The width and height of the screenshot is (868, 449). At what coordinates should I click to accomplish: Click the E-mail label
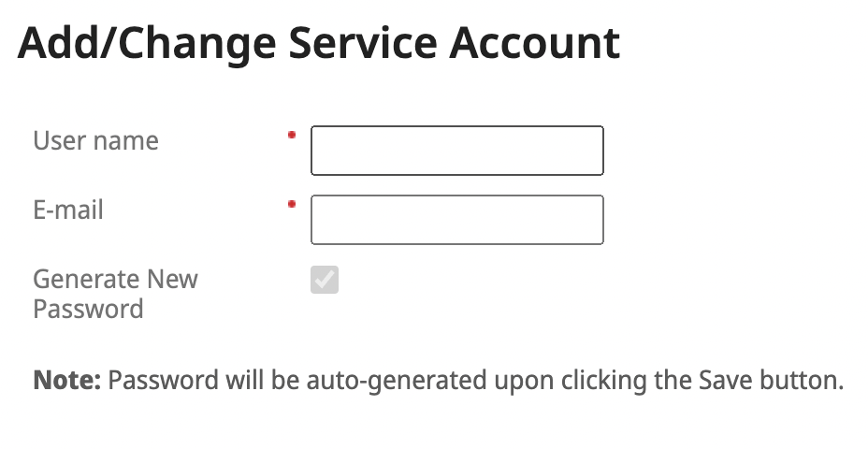(x=68, y=210)
